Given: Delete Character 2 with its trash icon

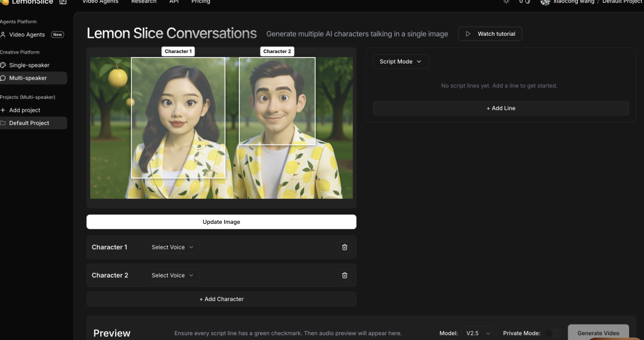Looking at the screenshot, I should 344,275.
